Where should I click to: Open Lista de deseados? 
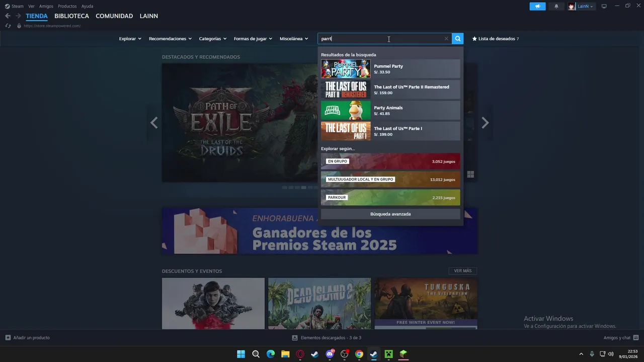point(496,39)
